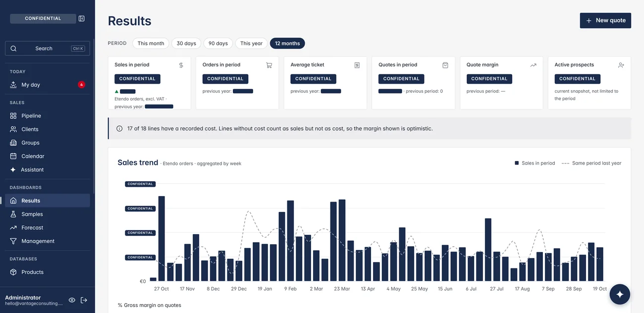This screenshot has height=313, width=644.
Task: Open the Search field
Action: pos(48,49)
